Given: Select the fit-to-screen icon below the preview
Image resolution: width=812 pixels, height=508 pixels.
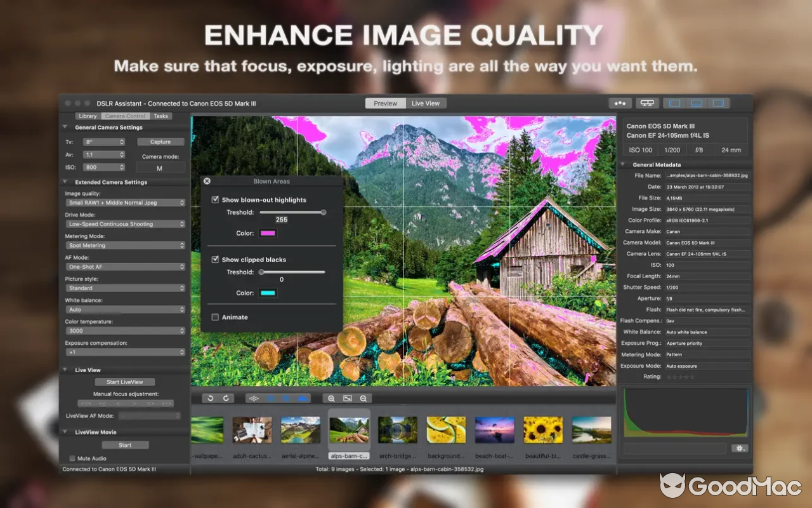Looking at the screenshot, I should [347, 398].
